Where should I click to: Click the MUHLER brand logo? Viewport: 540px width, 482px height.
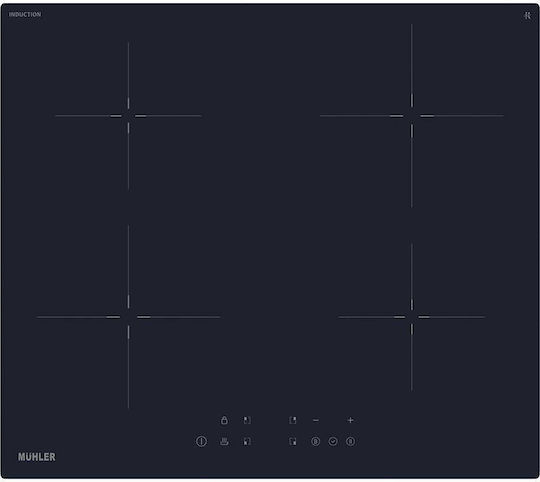(x=37, y=457)
